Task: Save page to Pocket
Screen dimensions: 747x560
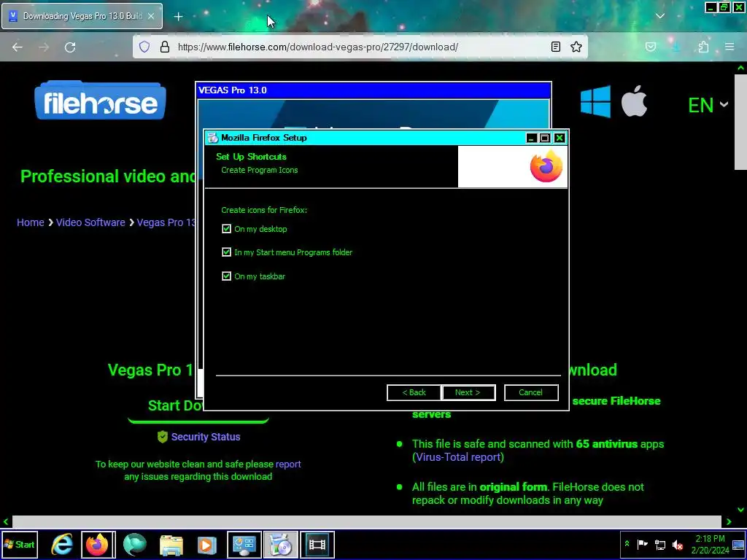Action: (x=651, y=47)
